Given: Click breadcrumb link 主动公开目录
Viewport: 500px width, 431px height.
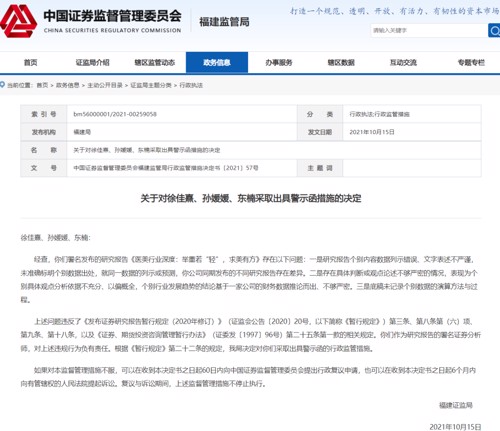Looking at the screenshot, I should 105,85.
